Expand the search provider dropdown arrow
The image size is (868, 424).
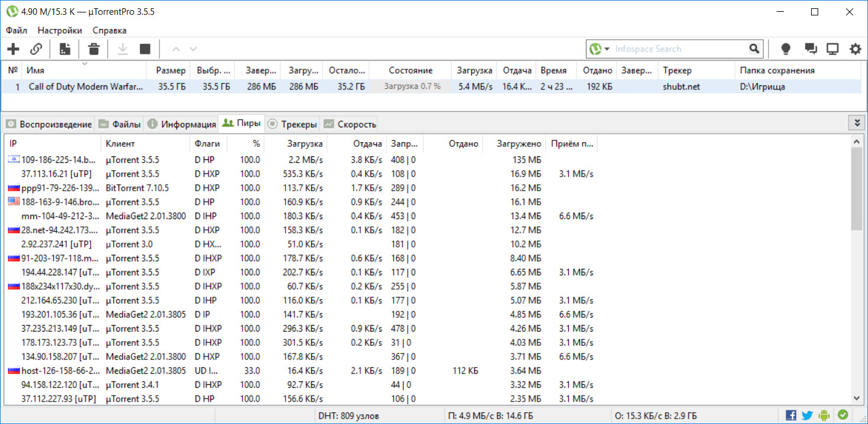[x=607, y=49]
